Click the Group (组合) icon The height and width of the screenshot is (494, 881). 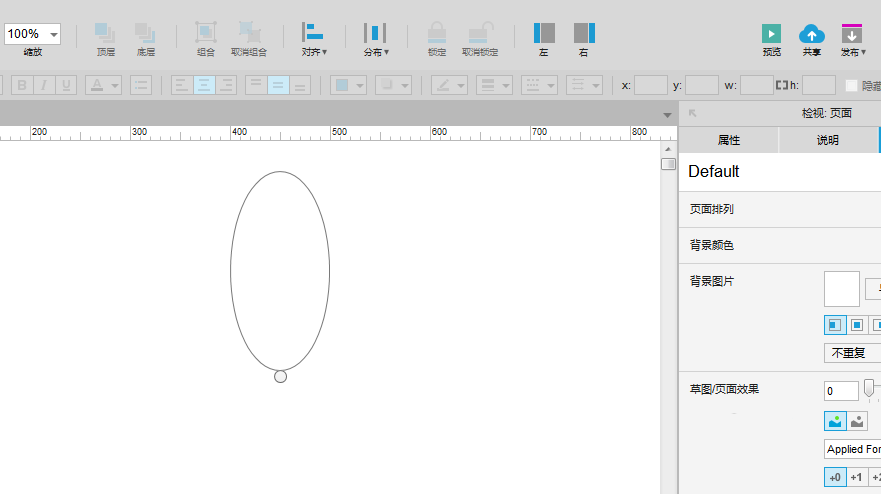pyautogui.click(x=205, y=33)
